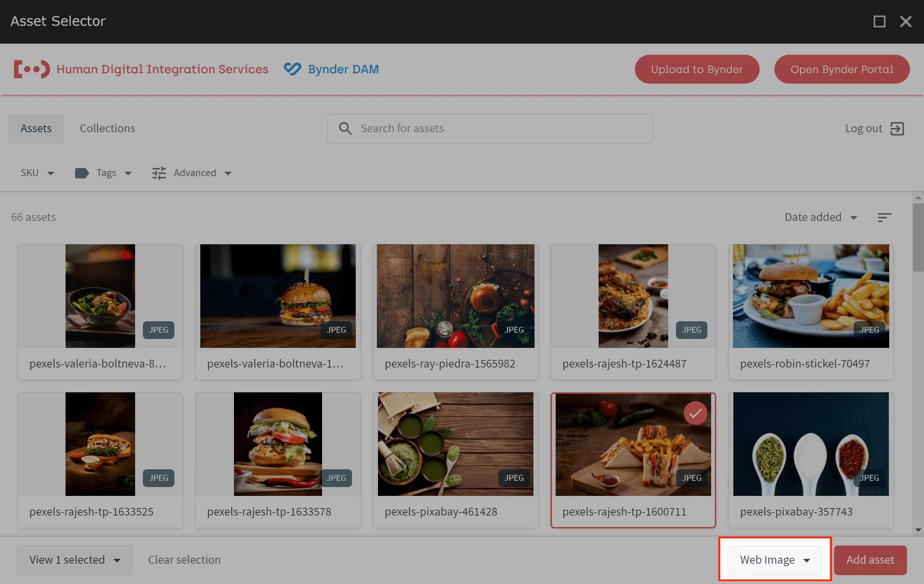
Task: Click the Search for assets field
Action: click(499, 128)
